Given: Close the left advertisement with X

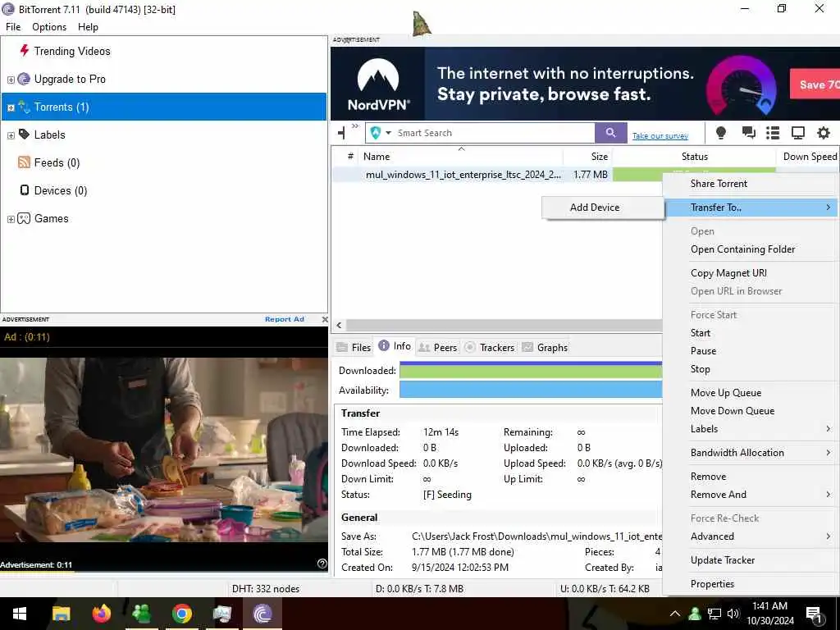Looking at the screenshot, I should 325,319.
